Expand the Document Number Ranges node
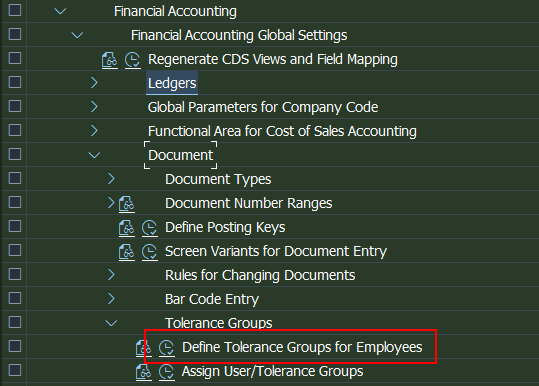The image size is (539, 386). point(111,202)
